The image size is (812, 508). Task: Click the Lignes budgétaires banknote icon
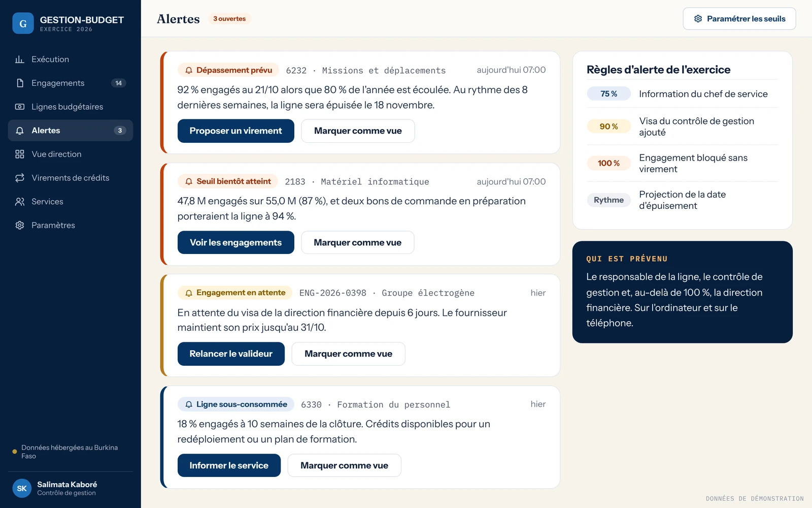(20, 107)
